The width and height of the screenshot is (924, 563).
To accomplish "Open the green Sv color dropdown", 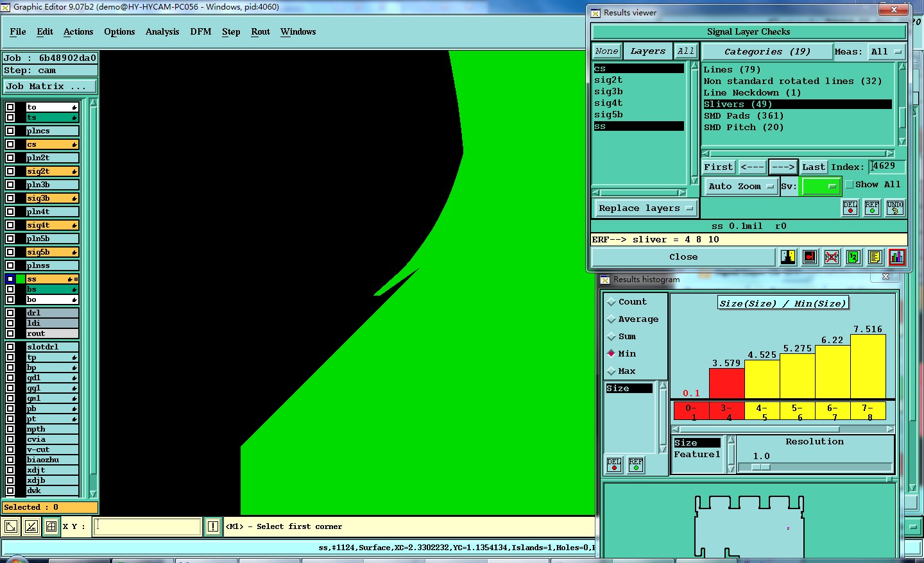I will pos(821,187).
